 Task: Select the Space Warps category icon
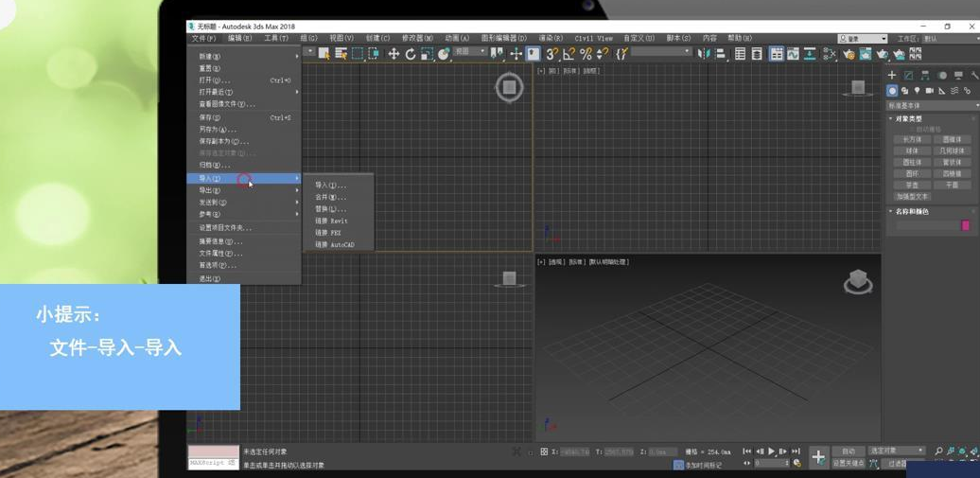(954, 91)
